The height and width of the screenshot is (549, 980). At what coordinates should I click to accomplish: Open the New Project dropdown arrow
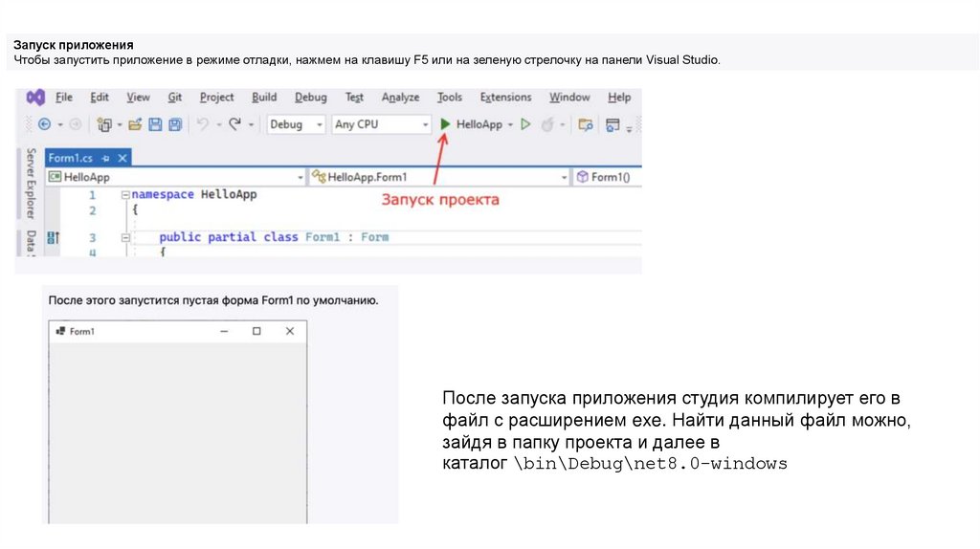pyautogui.click(x=120, y=125)
